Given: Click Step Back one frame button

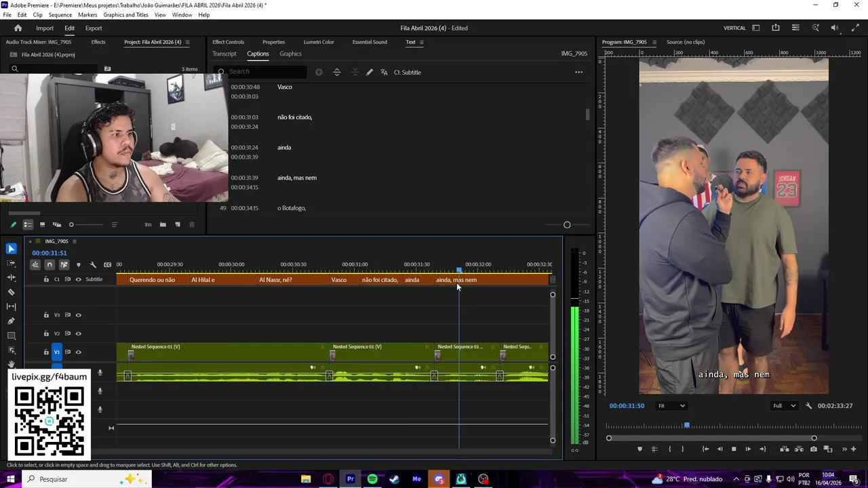Looking at the screenshot, I should (719, 449).
